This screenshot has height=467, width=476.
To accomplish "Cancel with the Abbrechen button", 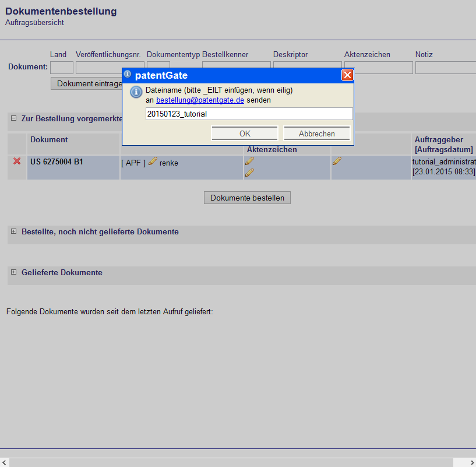I will pos(316,134).
